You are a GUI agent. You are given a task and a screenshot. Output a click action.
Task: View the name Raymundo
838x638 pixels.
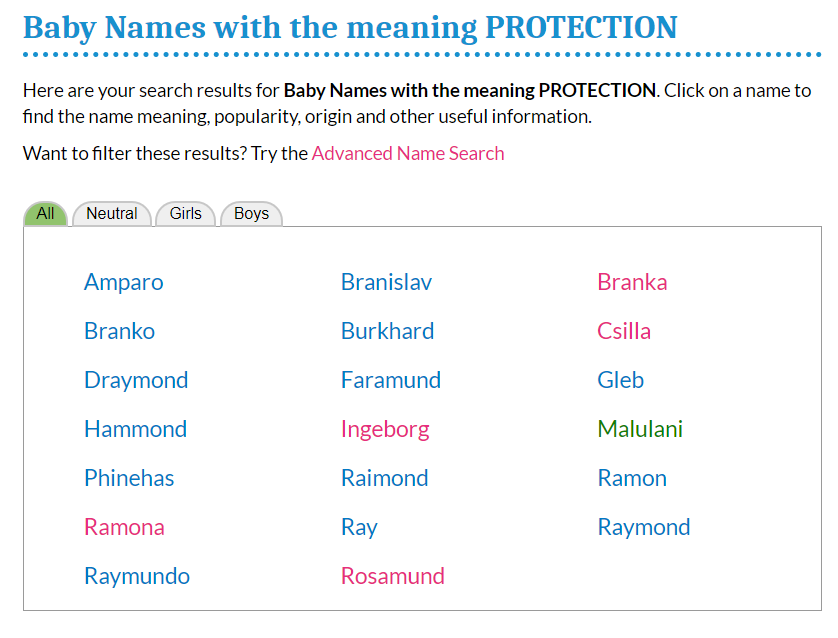(137, 576)
